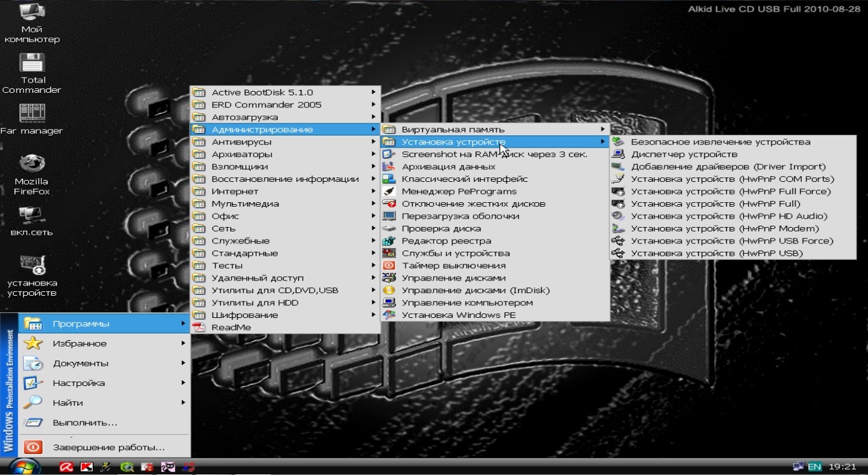Open the Мой компьютер desktop icon
This screenshot has height=475, width=868.
pos(32,24)
